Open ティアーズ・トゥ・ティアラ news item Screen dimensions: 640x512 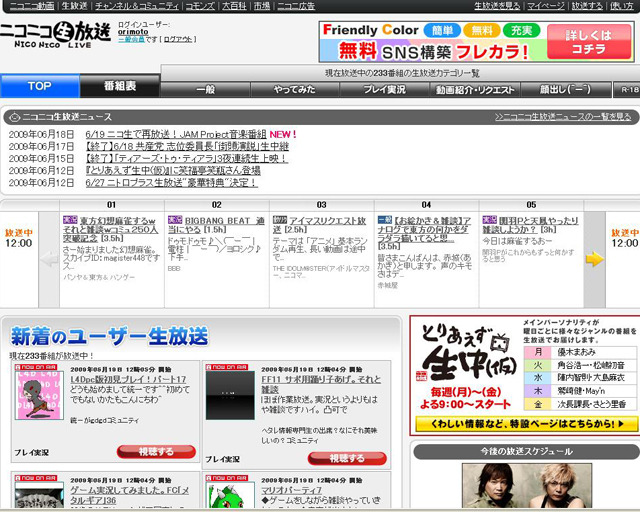point(187,158)
